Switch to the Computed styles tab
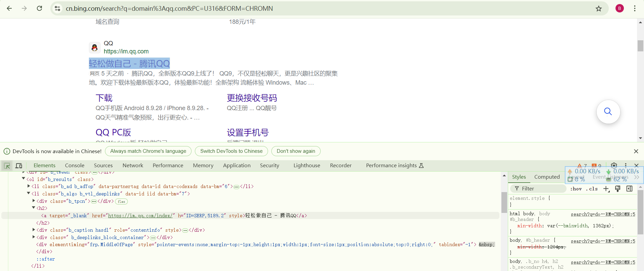 point(547,177)
